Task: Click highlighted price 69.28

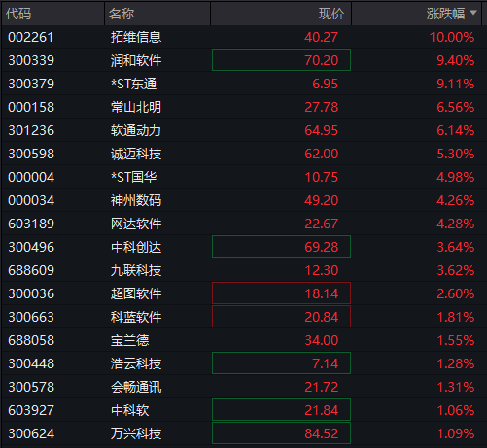Action: tap(281, 247)
